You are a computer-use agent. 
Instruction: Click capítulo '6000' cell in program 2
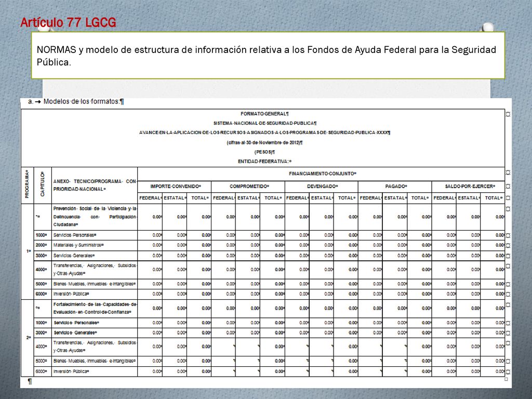click(x=42, y=371)
